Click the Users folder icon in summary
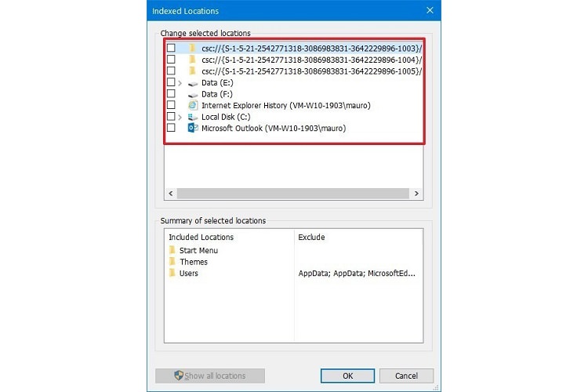This screenshot has width=588, height=392. tap(172, 274)
